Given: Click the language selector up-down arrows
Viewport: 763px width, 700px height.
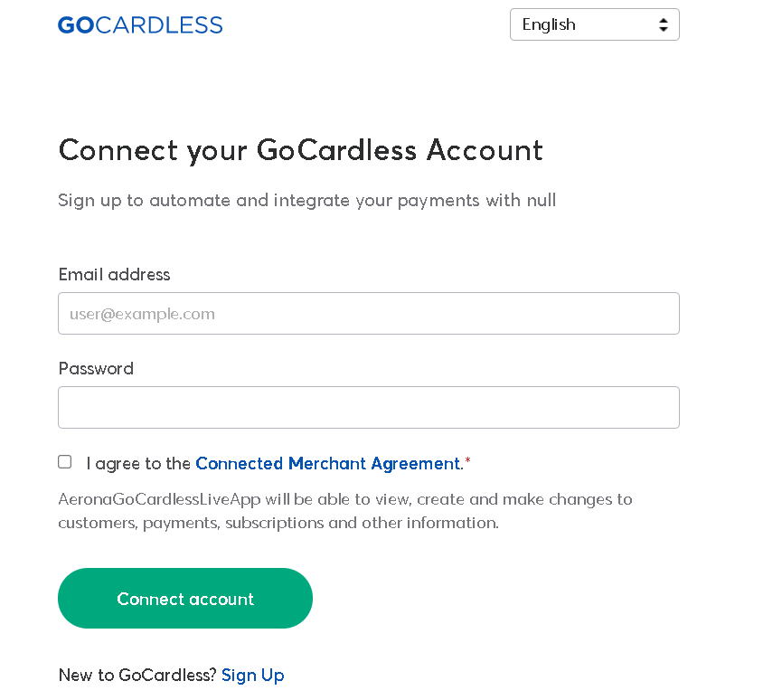Looking at the screenshot, I should click(664, 24).
